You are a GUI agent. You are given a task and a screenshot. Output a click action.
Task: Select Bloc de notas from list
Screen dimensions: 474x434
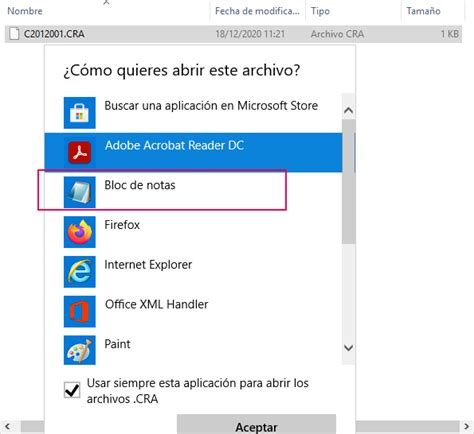click(193, 192)
